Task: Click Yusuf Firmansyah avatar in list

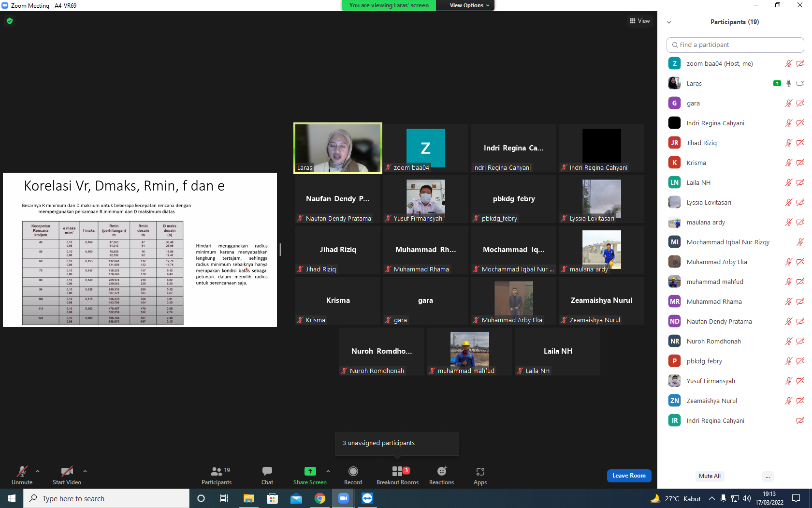Action: (674, 381)
